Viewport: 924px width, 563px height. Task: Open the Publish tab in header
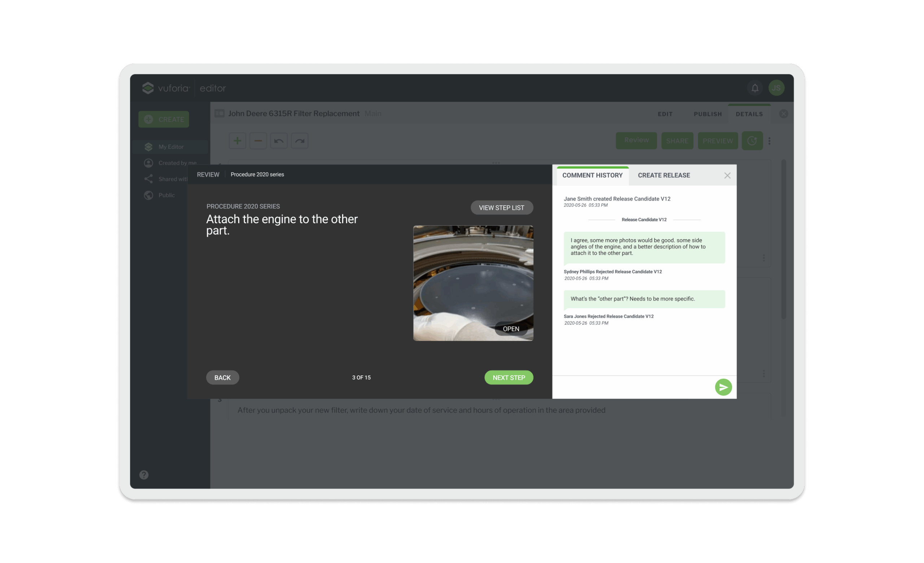point(707,114)
